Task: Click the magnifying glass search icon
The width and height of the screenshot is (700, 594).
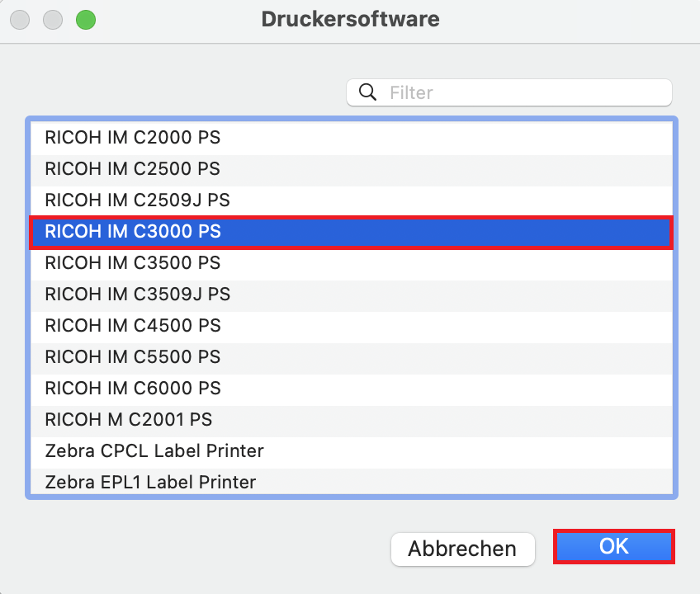Action: pyautogui.click(x=368, y=92)
